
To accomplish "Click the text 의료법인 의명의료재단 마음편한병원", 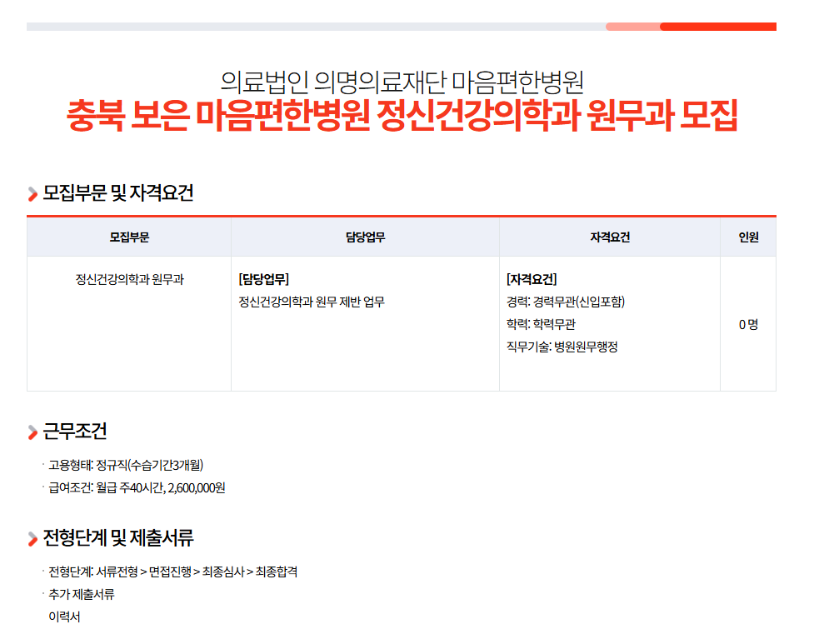I will coord(402,82).
